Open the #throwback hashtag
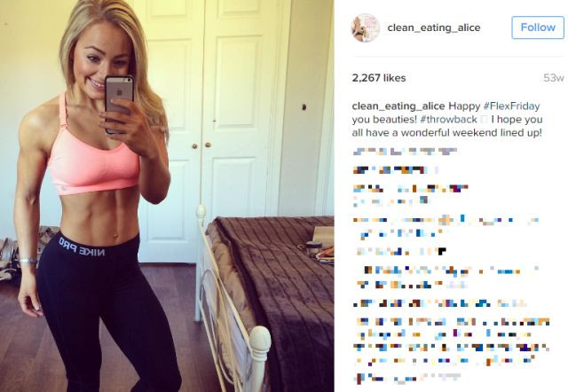Viewport: 568px width, 392px height. (x=449, y=120)
